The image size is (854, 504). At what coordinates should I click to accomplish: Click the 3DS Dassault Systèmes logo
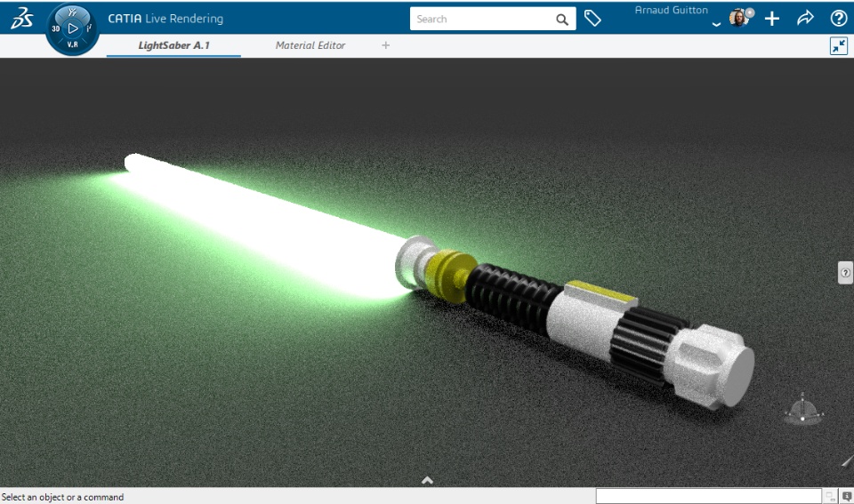click(x=21, y=18)
